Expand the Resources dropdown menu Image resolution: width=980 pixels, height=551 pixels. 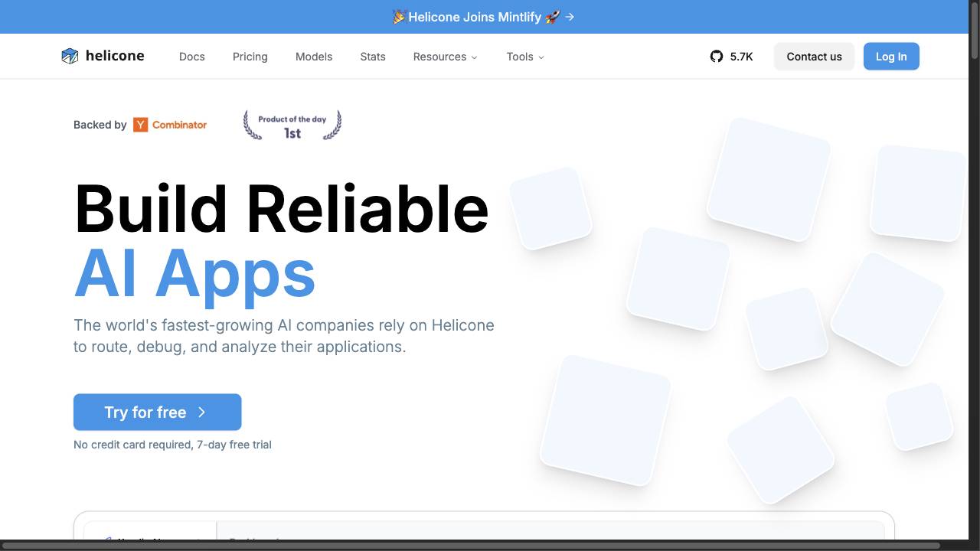tap(445, 57)
